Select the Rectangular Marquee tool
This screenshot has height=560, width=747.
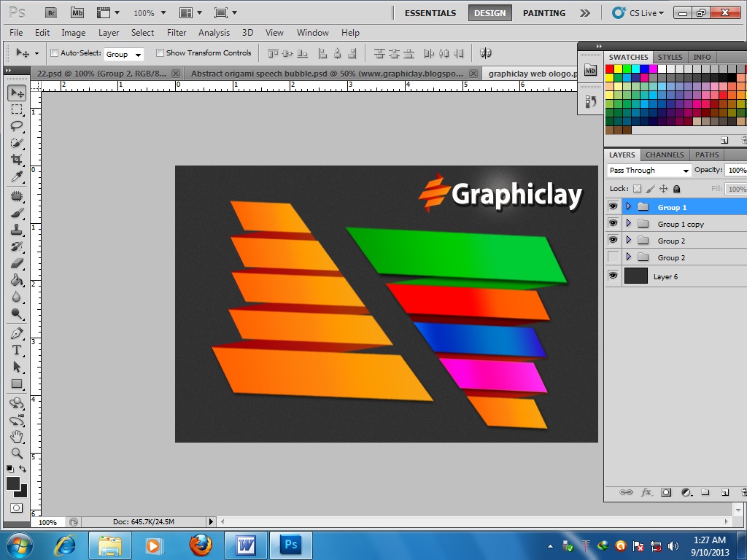point(17,109)
